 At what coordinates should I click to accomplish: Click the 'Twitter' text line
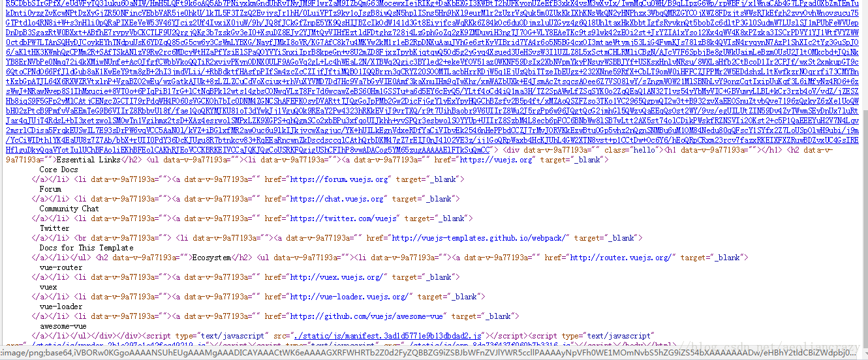pos(54,228)
